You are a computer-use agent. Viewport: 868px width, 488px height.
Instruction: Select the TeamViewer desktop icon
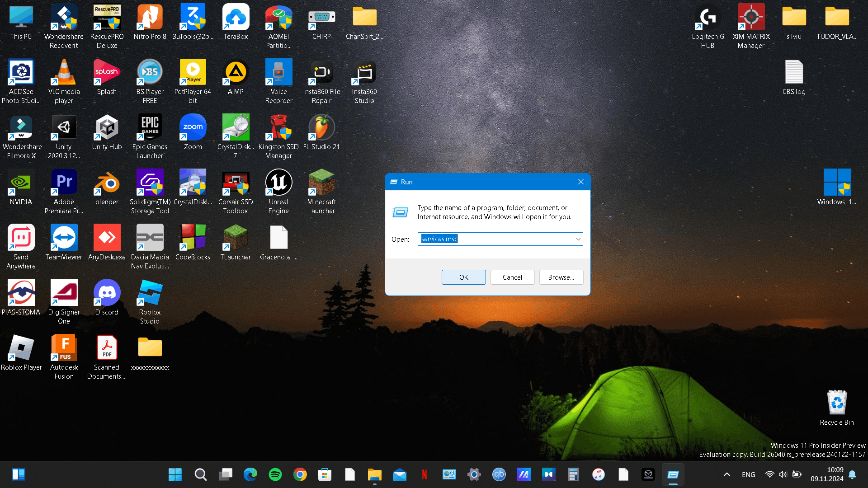64,242
